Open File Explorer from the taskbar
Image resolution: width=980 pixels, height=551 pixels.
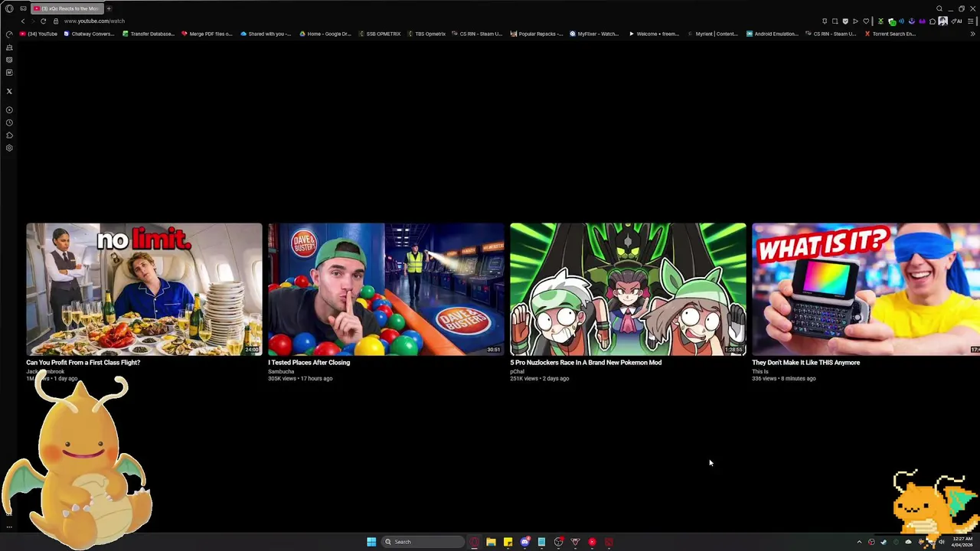coord(491,542)
